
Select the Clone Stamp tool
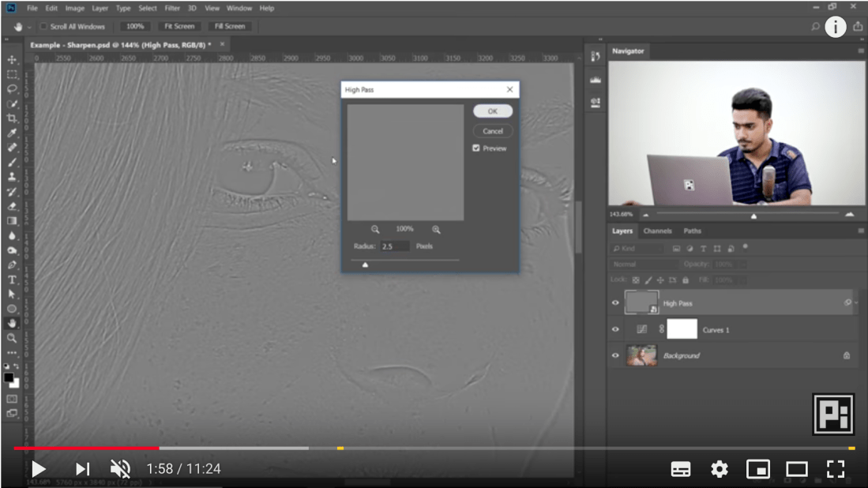click(11, 176)
